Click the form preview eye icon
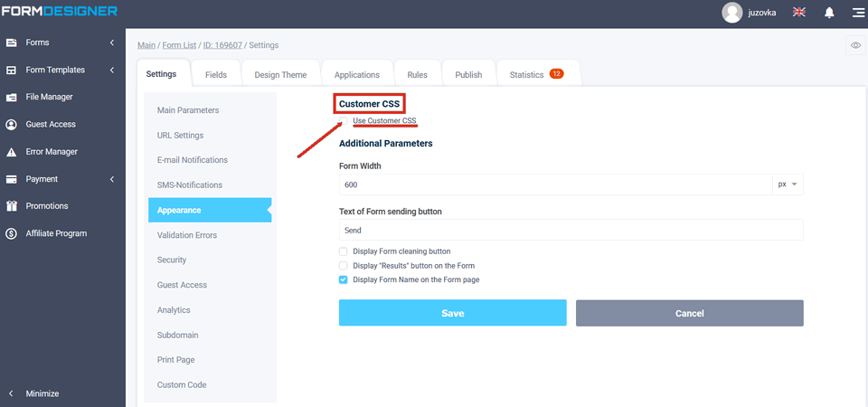Viewport: 868px width, 407px height. tap(854, 45)
